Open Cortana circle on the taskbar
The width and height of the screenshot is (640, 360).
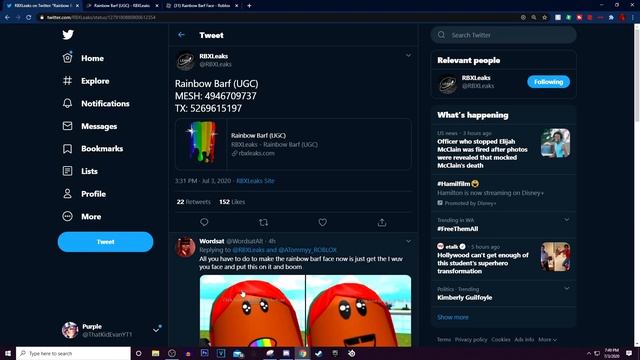[x=138, y=353]
